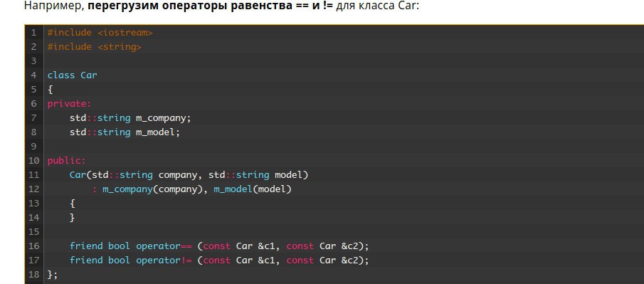The height and width of the screenshot is (284, 644).
Task: Click the text 'для класса Car:'
Action: point(378,6)
